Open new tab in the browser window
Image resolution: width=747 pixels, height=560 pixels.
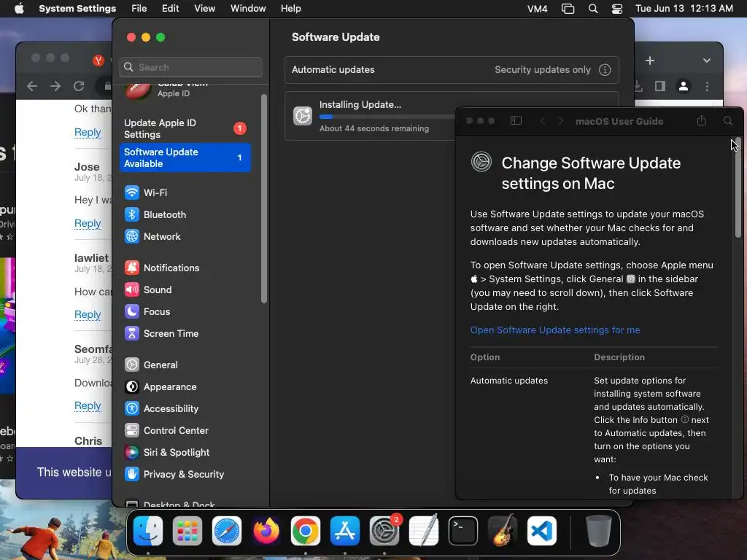click(x=650, y=61)
